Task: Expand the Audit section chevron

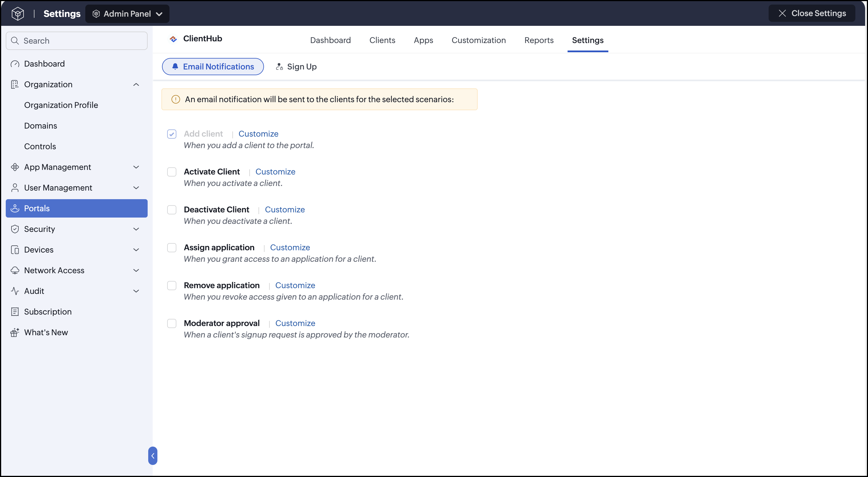Action: click(x=136, y=291)
